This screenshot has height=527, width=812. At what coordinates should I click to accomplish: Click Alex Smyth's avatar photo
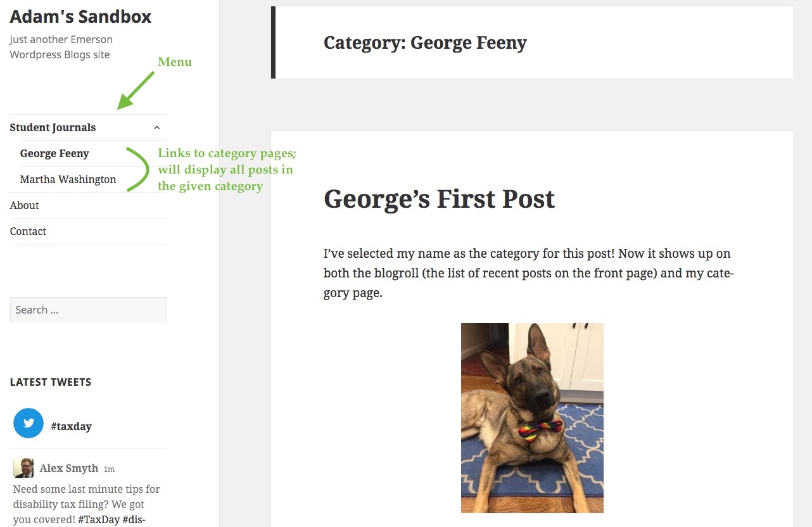coord(23,468)
